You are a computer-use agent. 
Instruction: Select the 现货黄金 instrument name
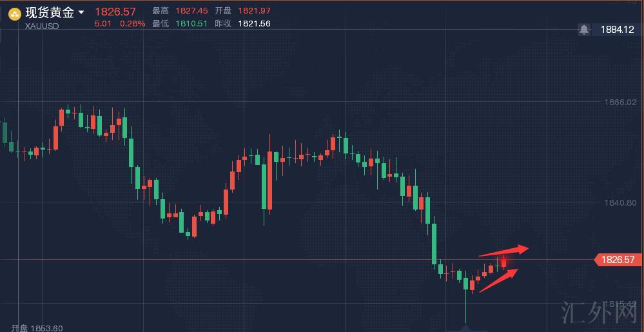tap(50, 12)
